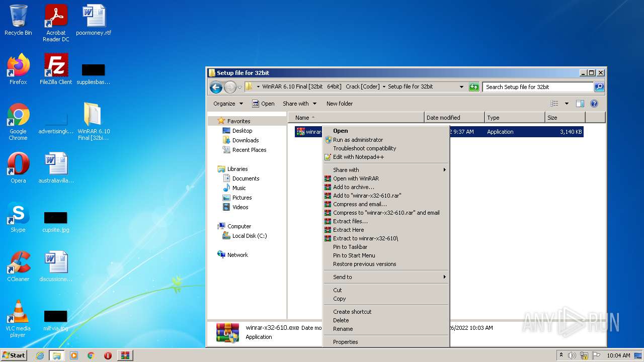Open Explorer help question mark icon
The height and width of the screenshot is (362, 644).
pos(594,104)
